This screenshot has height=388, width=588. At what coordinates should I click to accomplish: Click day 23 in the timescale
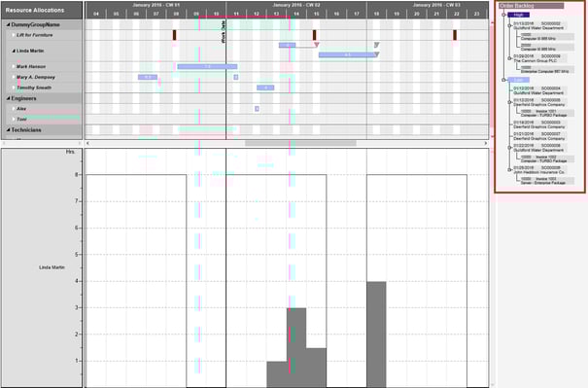(x=476, y=14)
